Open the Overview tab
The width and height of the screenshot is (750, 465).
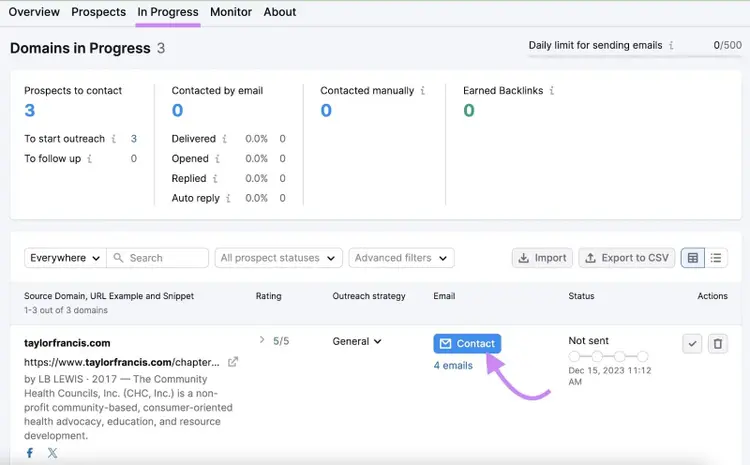pyautogui.click(x=34, y=12)
